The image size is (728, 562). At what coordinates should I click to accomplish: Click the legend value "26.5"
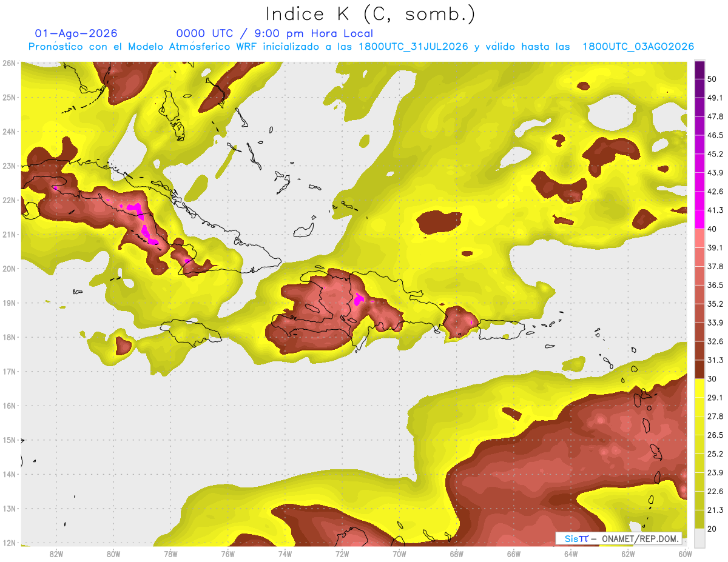click(715, 435)
